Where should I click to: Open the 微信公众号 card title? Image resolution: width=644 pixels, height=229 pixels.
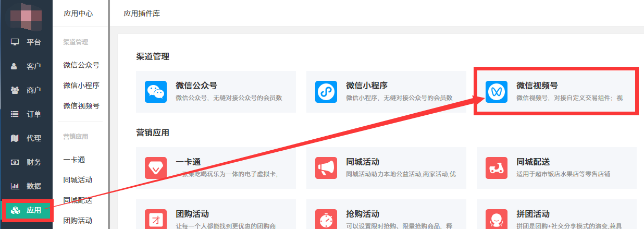(x=196, y=86)
